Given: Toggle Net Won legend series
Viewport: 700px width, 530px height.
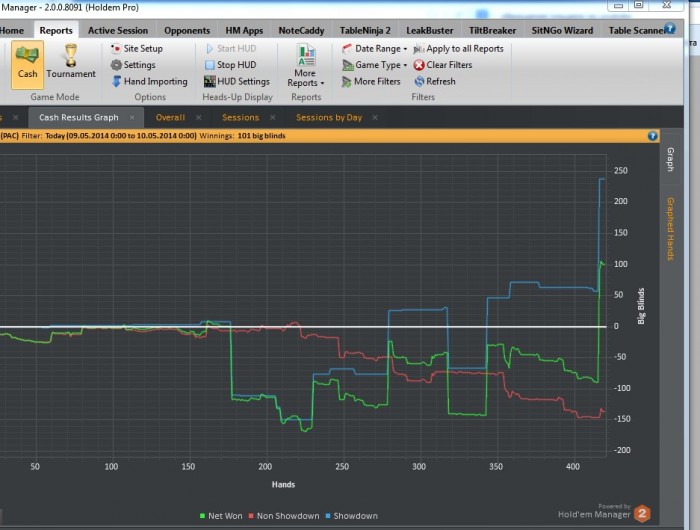Looking at the screenshot, I should [221, 516].
